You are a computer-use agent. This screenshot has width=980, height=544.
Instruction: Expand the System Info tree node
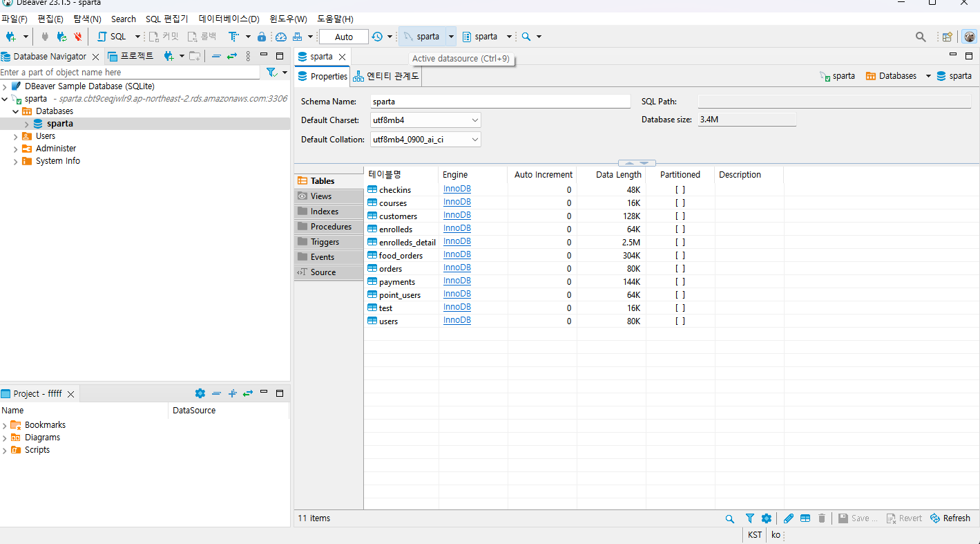point(15,161)
